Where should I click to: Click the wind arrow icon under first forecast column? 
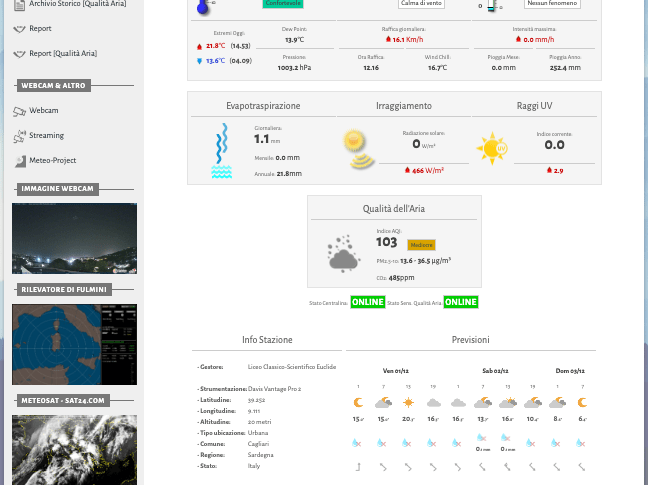[x=358, y=467]
